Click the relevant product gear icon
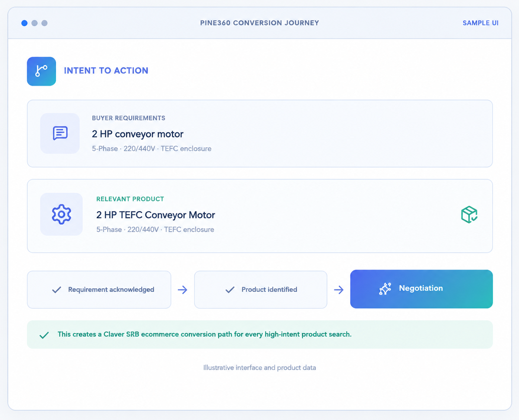The height and width of the screenshot is (420, 519). click(x=61, y=214)
